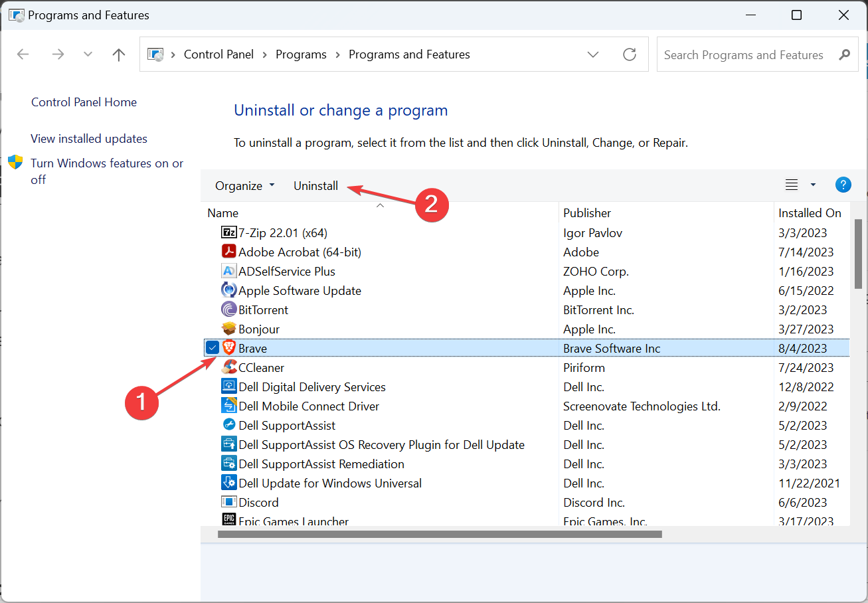Image resolution: width=868 pixels, height=603 pixels.
Task: Open Help using the question mark icon
Action: tap(843, 185)
